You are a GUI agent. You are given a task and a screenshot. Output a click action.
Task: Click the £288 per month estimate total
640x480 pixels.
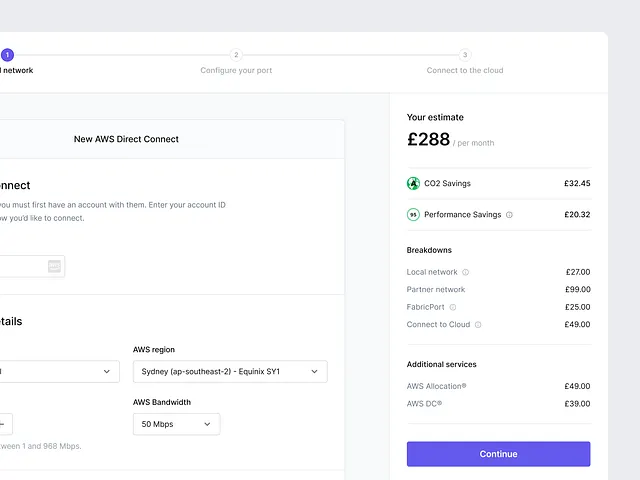(x=429, y=140)
